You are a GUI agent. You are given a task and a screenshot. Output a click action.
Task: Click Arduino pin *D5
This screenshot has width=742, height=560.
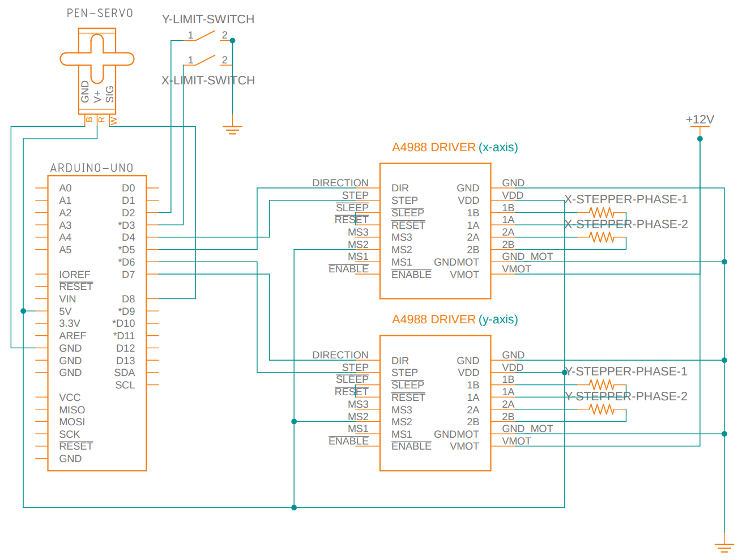coord(127,250)
